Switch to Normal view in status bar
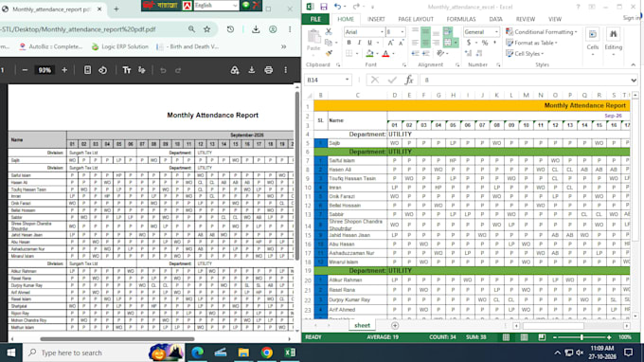Image resolution: width=644 pixels, height=362 pixels. [x=506, y=337]
